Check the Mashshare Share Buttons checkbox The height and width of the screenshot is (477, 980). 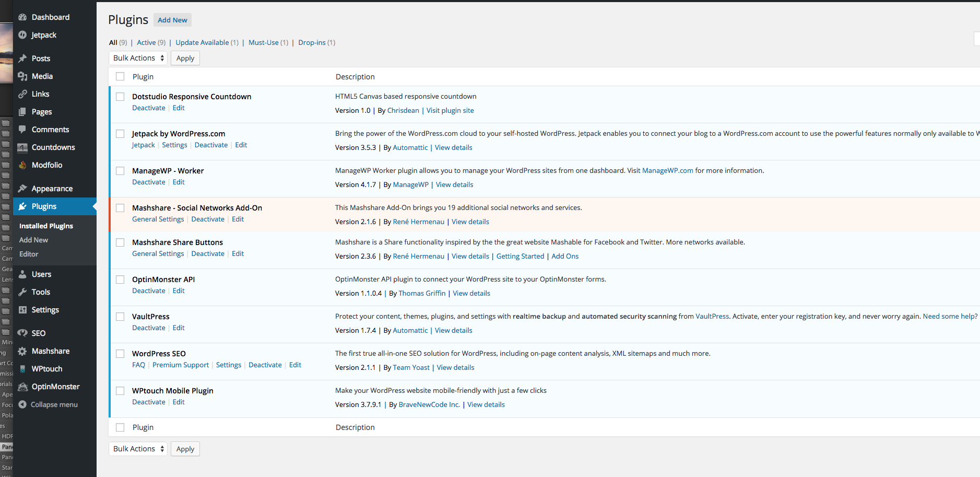point(120,242)
